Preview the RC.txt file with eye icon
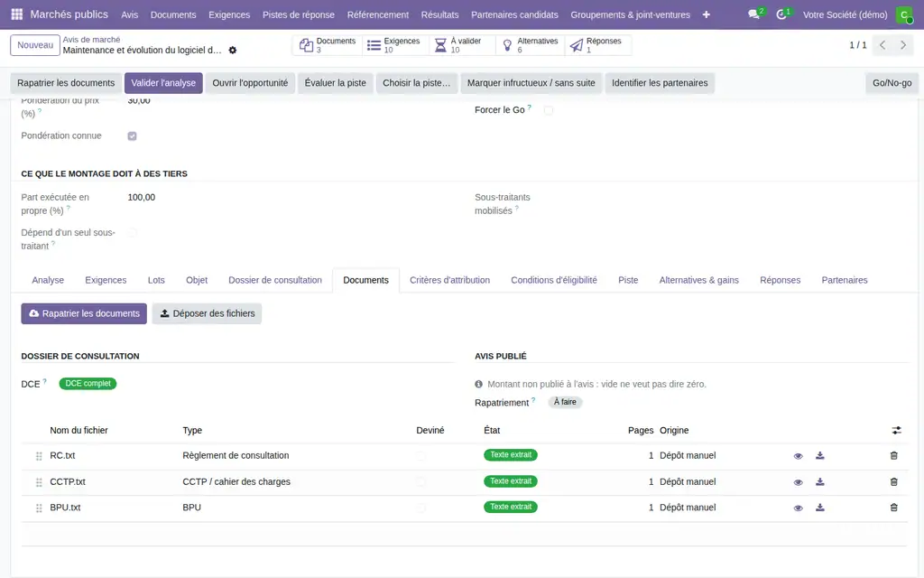The width and height of the screenshot is (924, 578). [798, 456]
